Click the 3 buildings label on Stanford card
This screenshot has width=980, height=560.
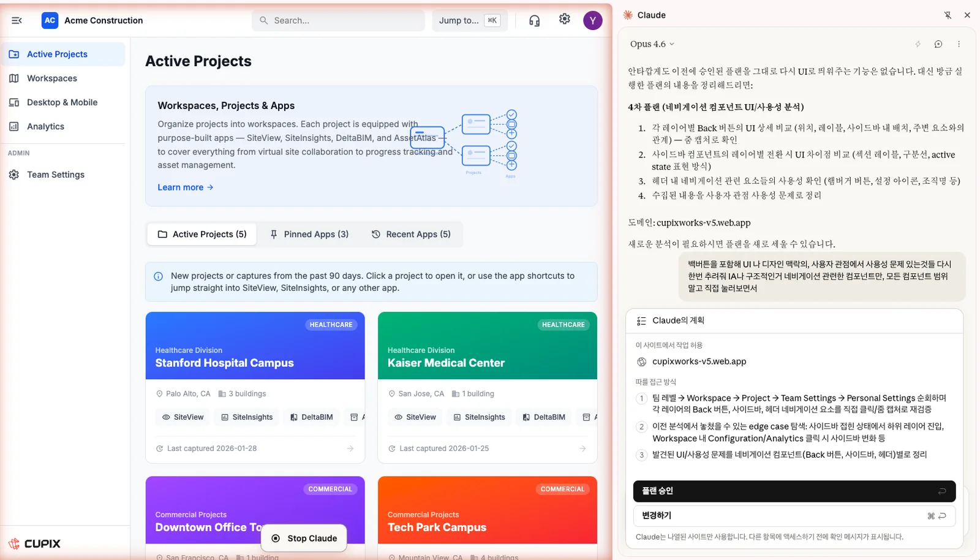pyautogui.click(x=243, y=394)
